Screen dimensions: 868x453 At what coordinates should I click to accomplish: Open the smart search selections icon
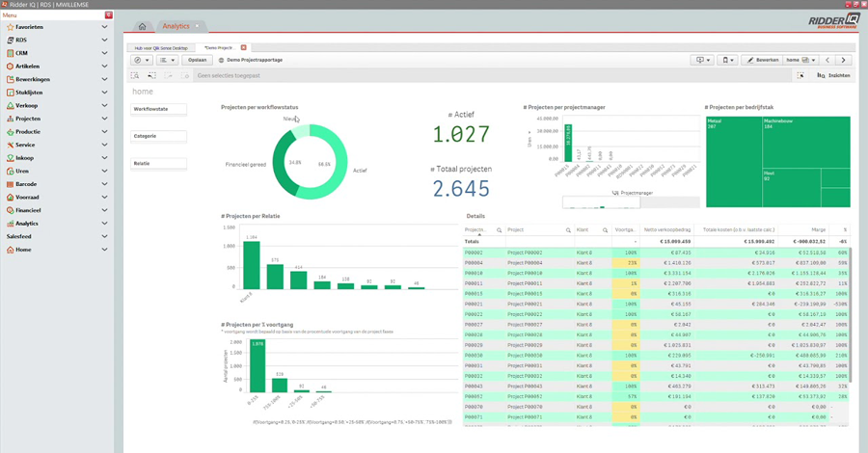coord(134,75)
